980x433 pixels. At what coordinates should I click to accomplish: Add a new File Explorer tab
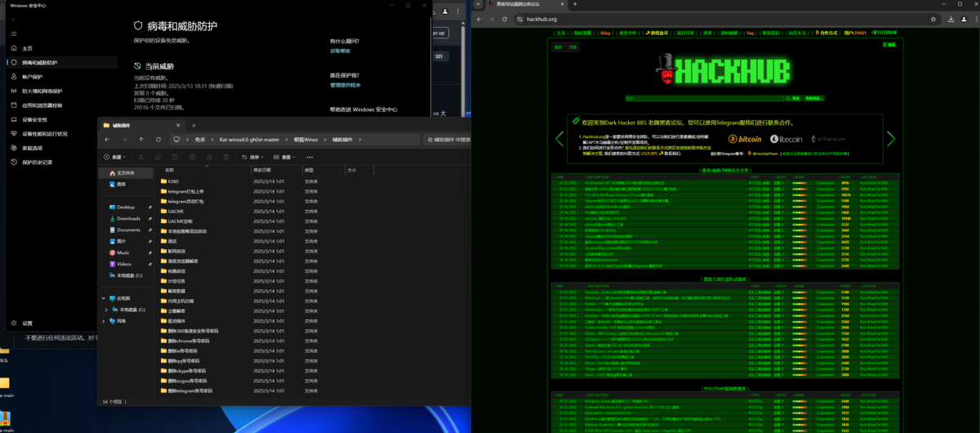click(194, 125)
